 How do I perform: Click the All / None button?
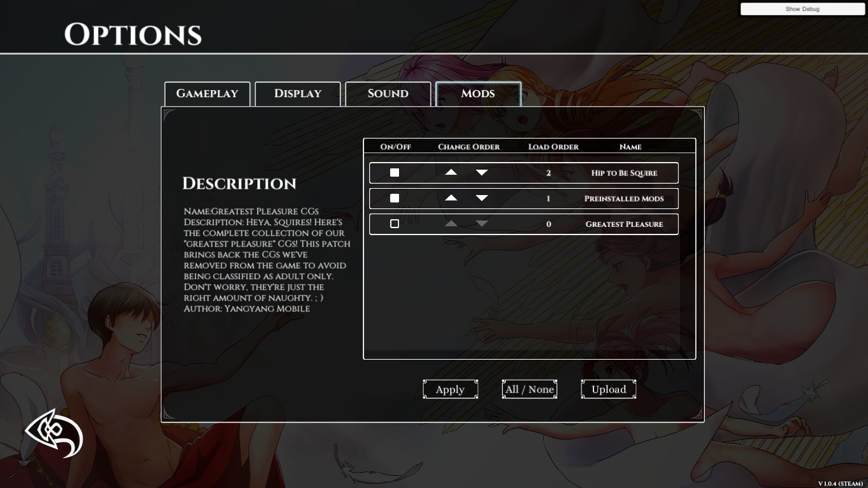(530, 390)
